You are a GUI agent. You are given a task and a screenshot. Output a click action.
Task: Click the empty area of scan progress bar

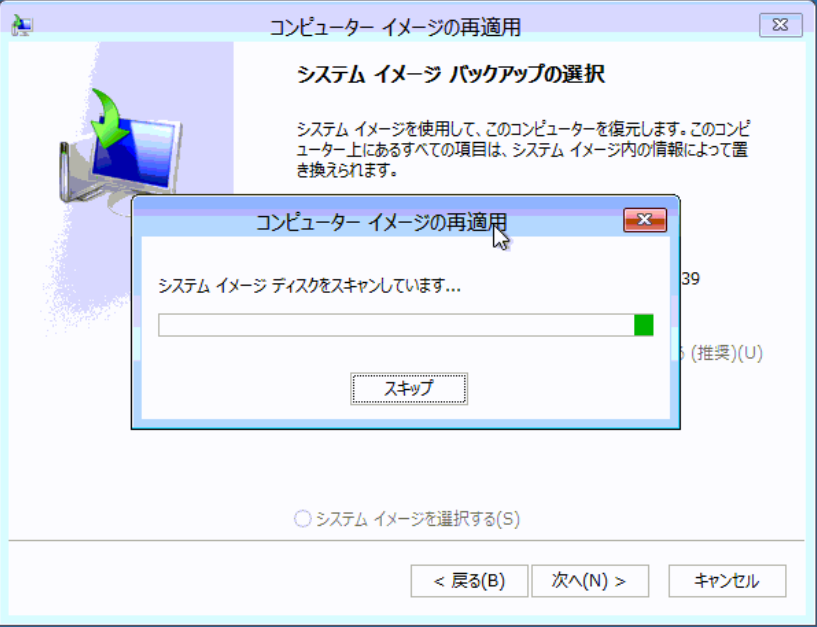396,325
